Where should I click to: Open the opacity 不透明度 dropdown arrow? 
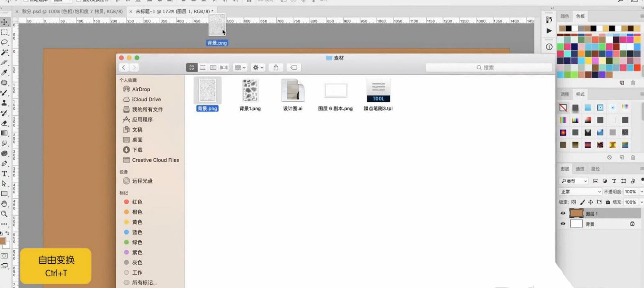(641, 192)
